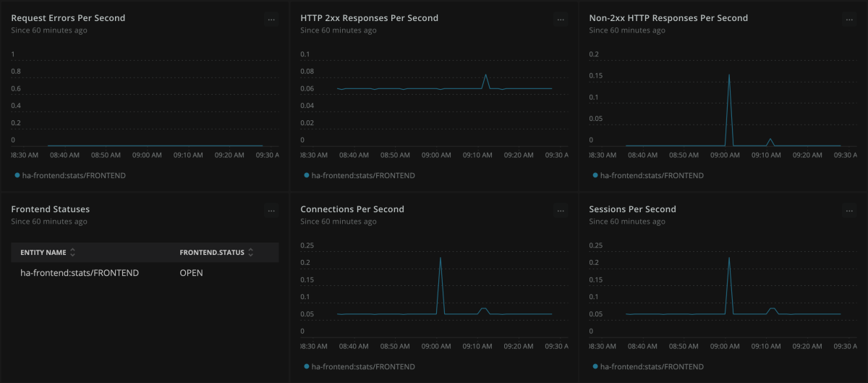Screen dimensions: 868x383
Task: Click the FRONTEND.STATUS column header text
Action: pos(212,253)
